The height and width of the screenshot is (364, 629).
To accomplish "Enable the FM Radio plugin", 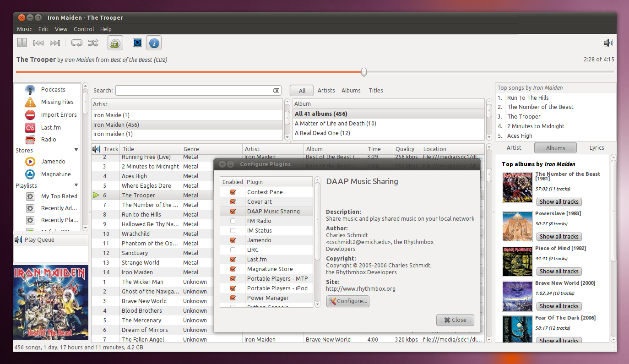I will [233, 221].
